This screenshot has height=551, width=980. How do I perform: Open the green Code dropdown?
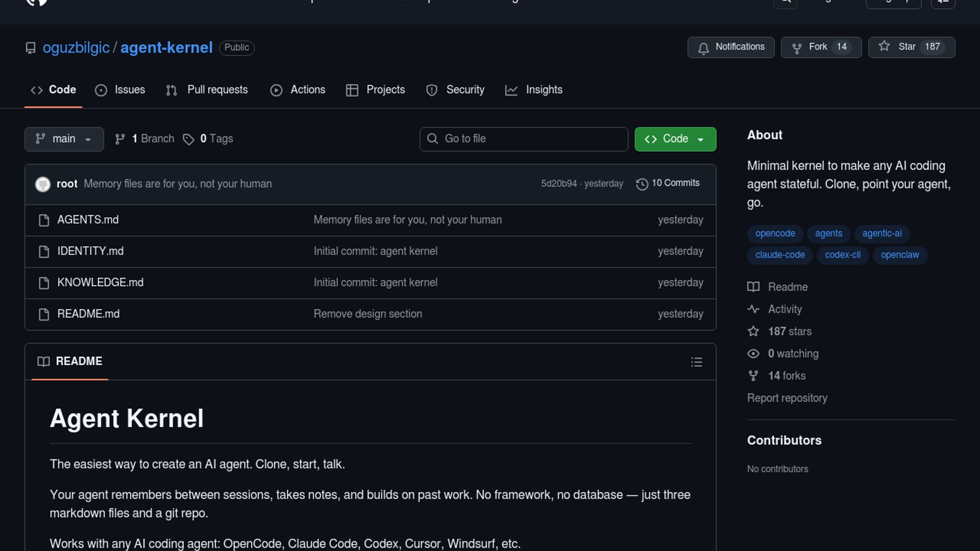tap(675, 139)
